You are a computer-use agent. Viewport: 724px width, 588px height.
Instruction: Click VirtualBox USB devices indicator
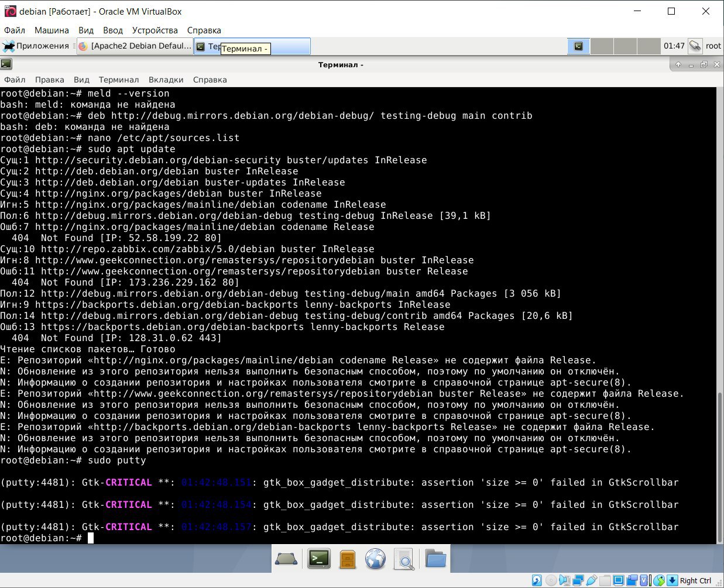[591, 580]
